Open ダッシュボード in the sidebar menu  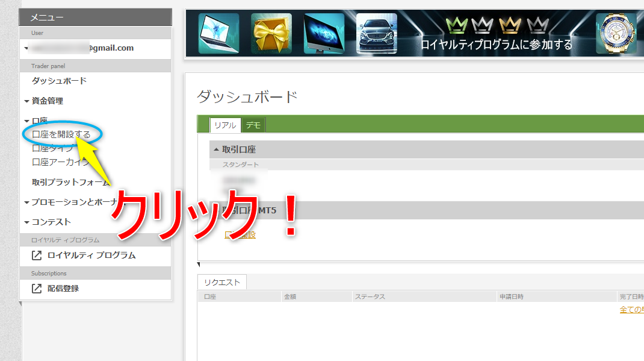pos(59,81)
